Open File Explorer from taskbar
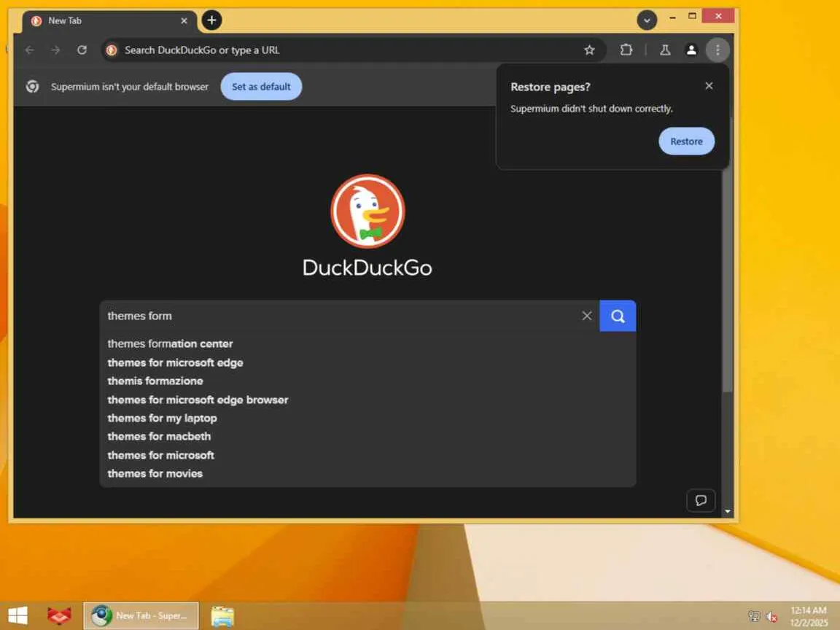 coord(222,616)
